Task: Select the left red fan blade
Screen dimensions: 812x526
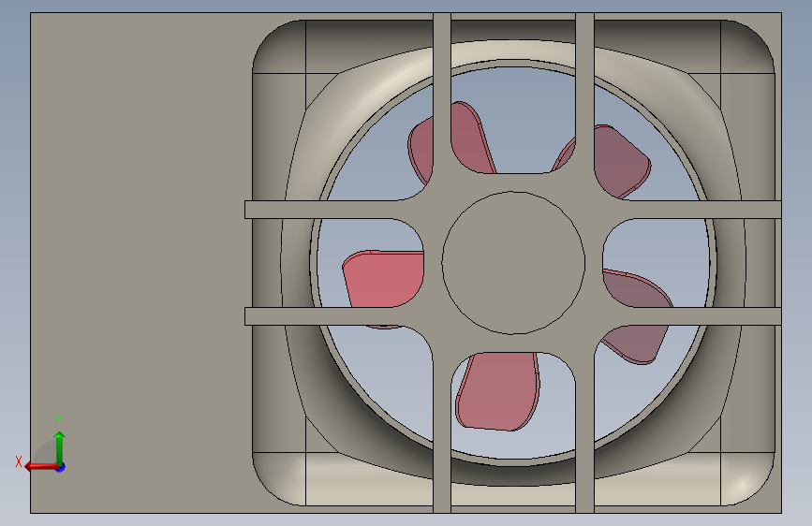Action: click(x=382, y=282)
